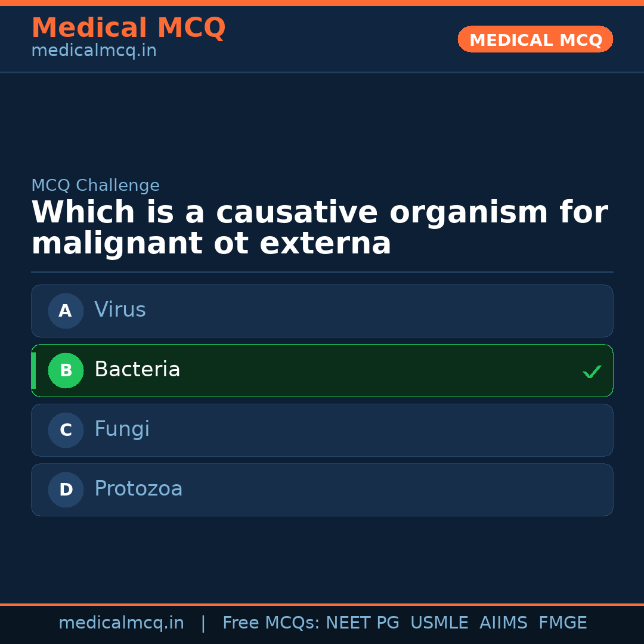Click the circular D badge icon

pyautogui.click(x=65, y=490)
